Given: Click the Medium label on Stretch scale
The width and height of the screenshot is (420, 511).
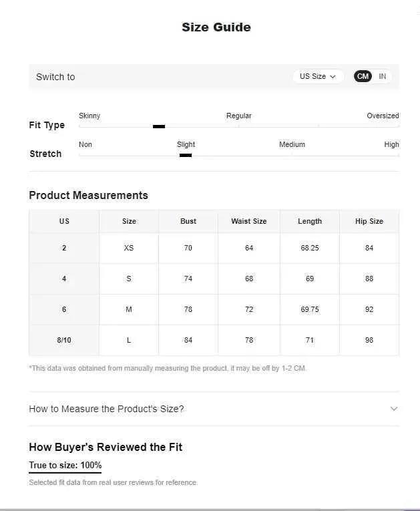Looking at the screenshot, I should click(292, 144).
